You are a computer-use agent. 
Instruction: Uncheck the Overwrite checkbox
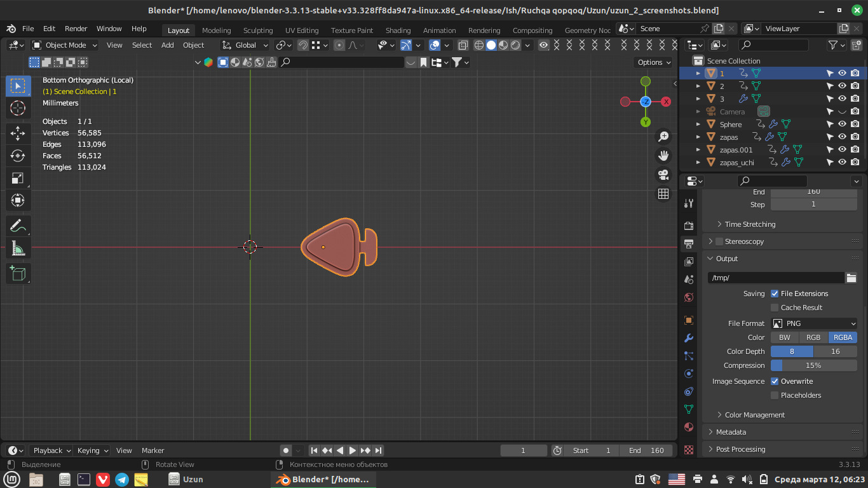coord(775,381)
